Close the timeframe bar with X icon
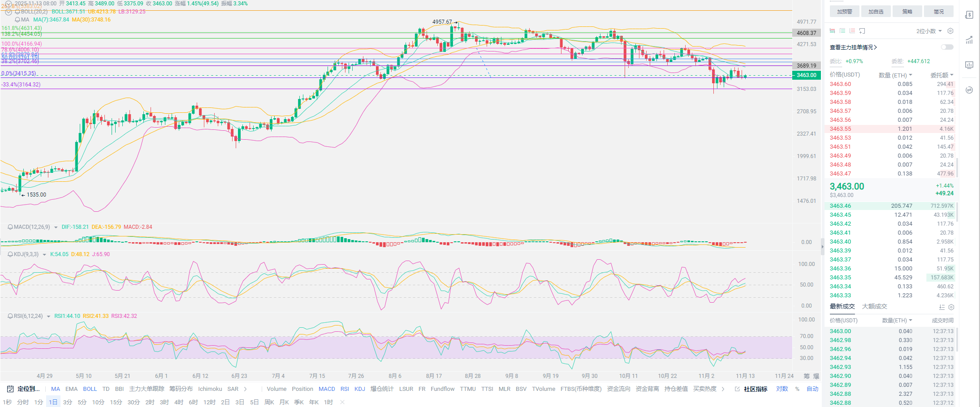Viewport: 980px width, 407px height. tap(342, 402)
